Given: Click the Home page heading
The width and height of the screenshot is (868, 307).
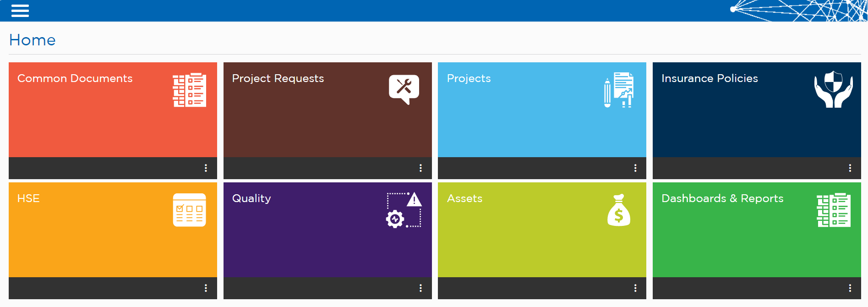Looking at the screenshot, I should 33,40.
